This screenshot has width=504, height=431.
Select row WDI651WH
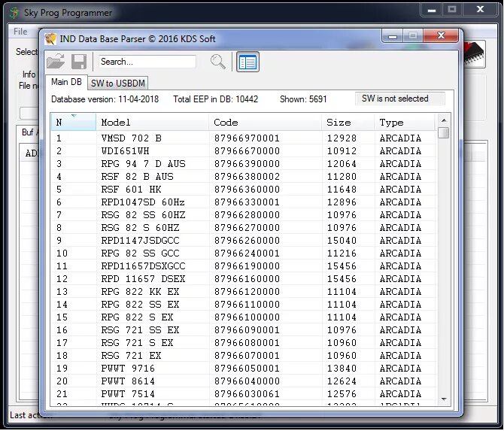click(x=243, y=151)
